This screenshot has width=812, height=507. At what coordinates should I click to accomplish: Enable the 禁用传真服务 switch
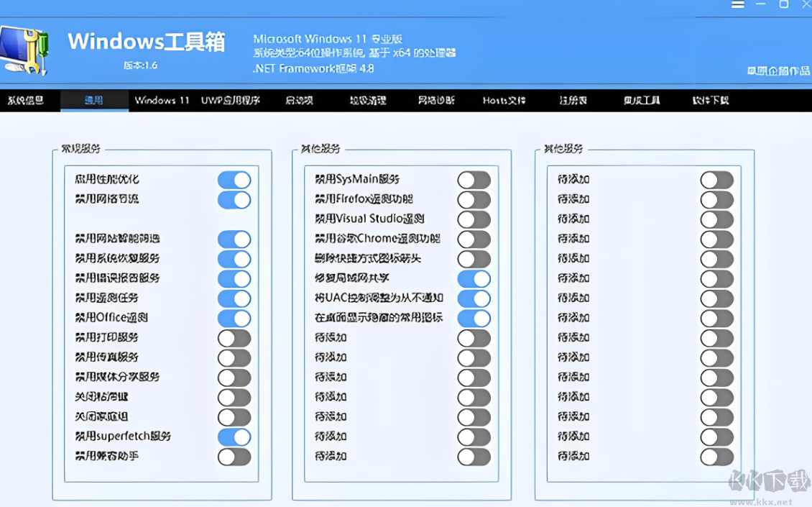(x=234, y=357)
